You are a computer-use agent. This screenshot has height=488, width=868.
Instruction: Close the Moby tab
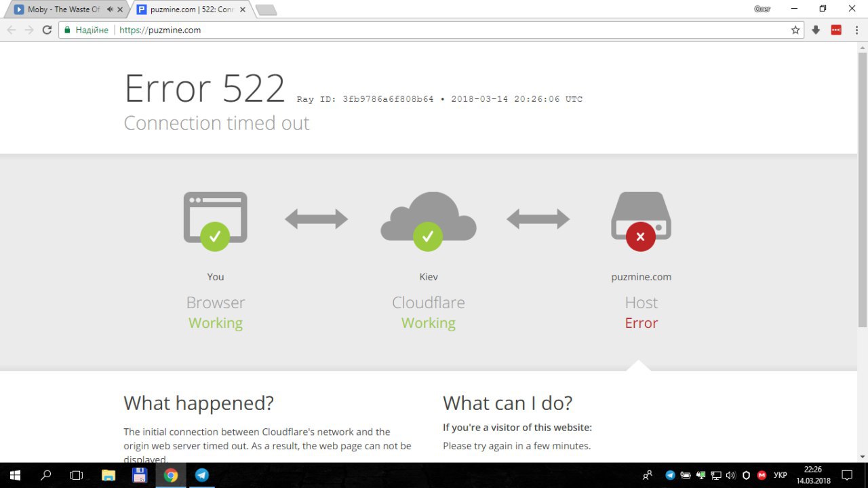[x=120, y=10]
